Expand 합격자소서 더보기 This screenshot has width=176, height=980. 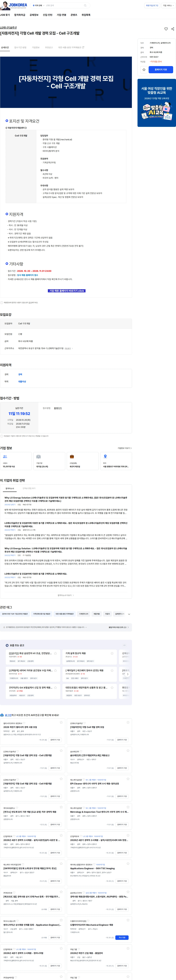coord(66,595)
